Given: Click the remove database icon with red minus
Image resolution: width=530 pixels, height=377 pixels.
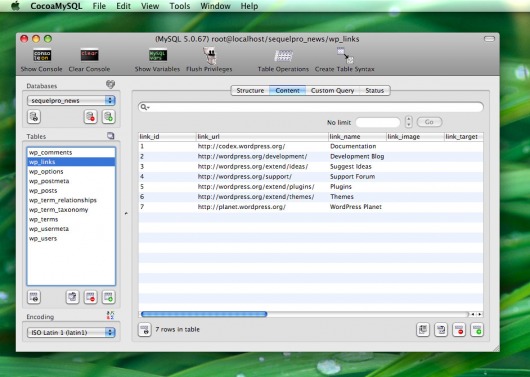Looking at the screenshot, I should pos(90,117).
